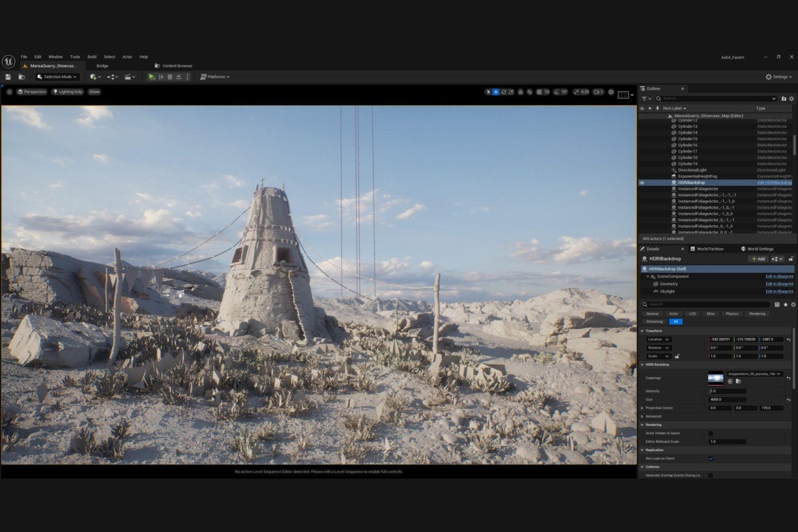Screen dimensions: 798x532
Task: Select the rotate gizmo tool
Action: pyautogui.click(x=504, y=92)
